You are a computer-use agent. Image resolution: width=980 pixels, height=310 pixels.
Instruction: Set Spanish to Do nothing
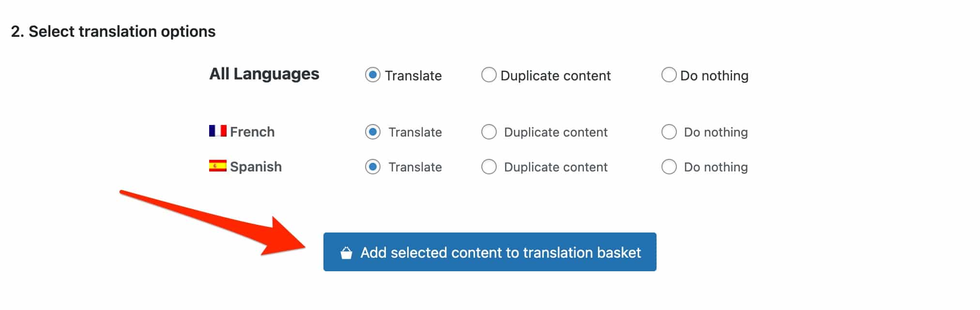[x=669, y=166]
